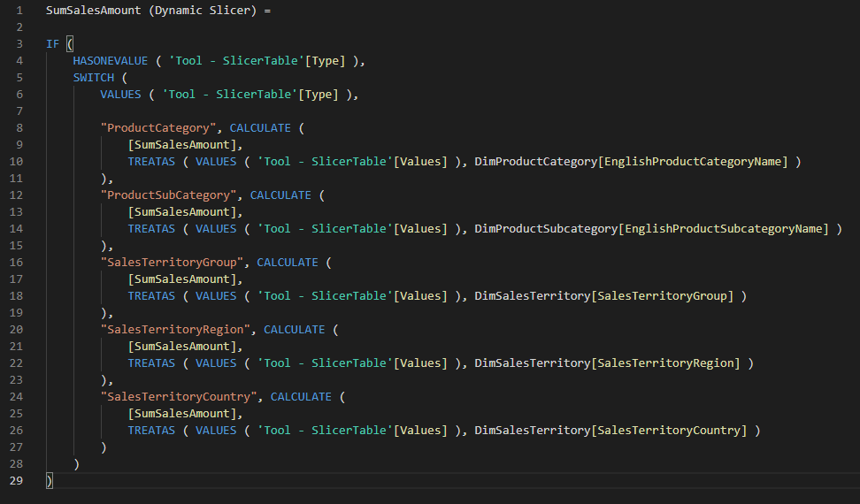Image resolution: width=860 pixels, height=504 pixels.
Task: Click the "SalesTerritoryCountry" string on line 24
Action: (178, 397)
